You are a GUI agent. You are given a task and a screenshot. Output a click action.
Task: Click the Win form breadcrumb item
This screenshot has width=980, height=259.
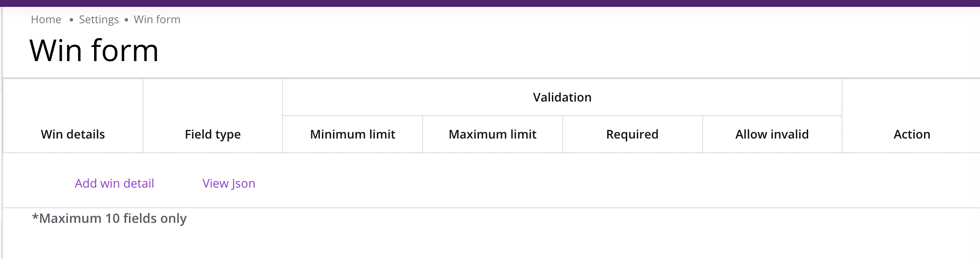(x=157, y=20)
